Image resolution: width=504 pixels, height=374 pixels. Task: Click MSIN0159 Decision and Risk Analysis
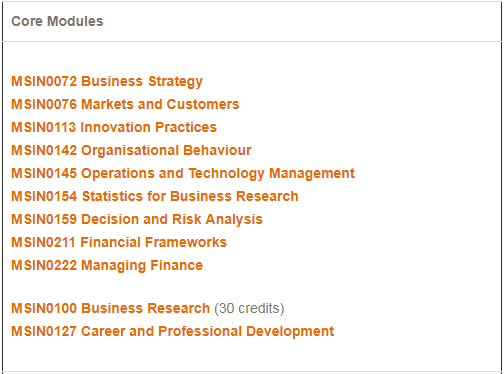[137, 220]
